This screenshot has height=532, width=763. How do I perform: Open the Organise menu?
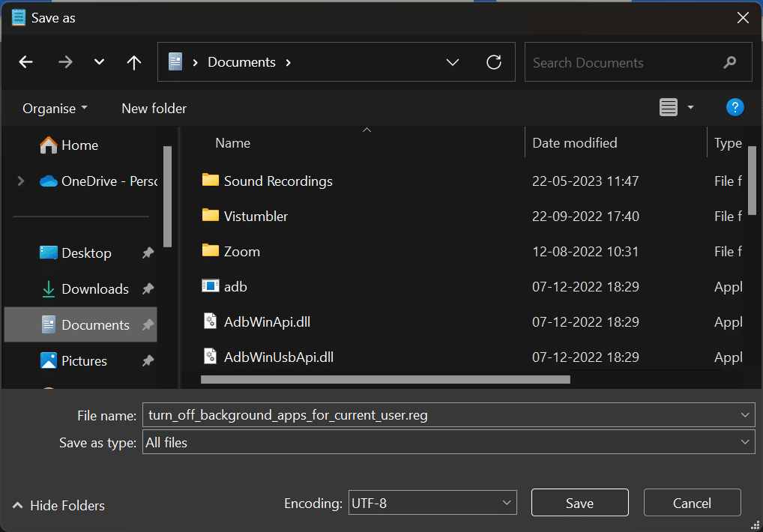[55, 109]
